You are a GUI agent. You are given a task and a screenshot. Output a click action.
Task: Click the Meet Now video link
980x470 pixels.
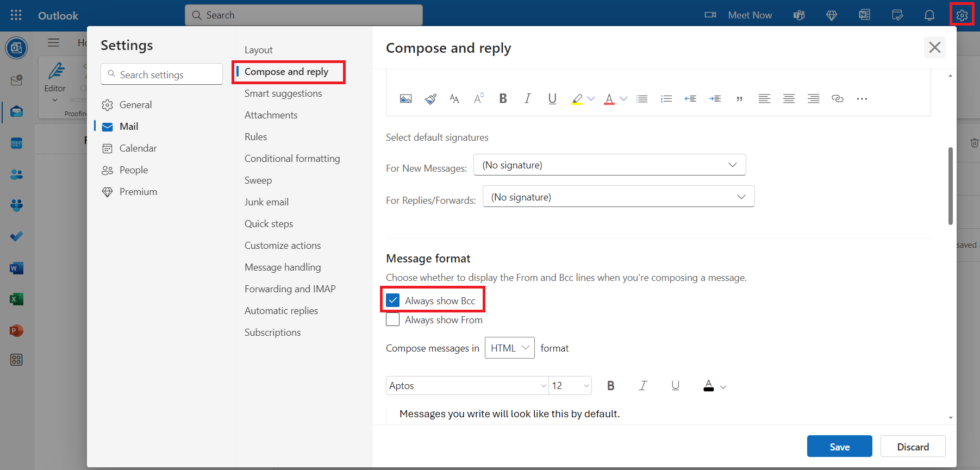738,15
